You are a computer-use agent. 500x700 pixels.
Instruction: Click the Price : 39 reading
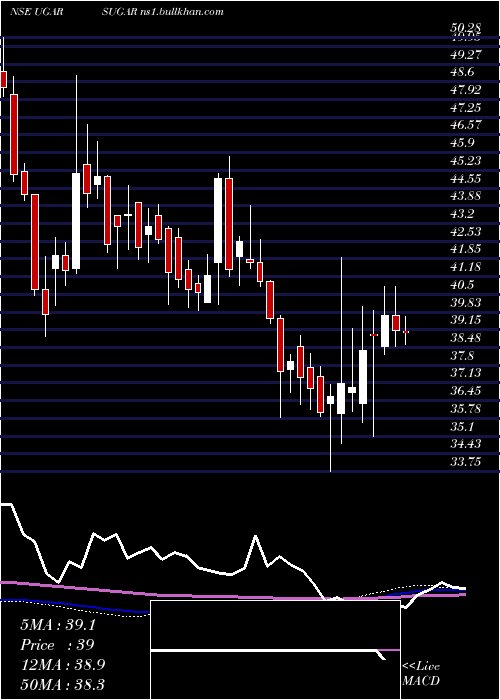point(57,645)
